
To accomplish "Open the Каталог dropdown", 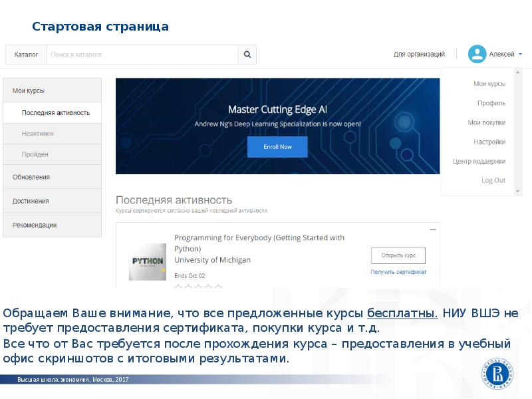I will (x=26, y=55).
